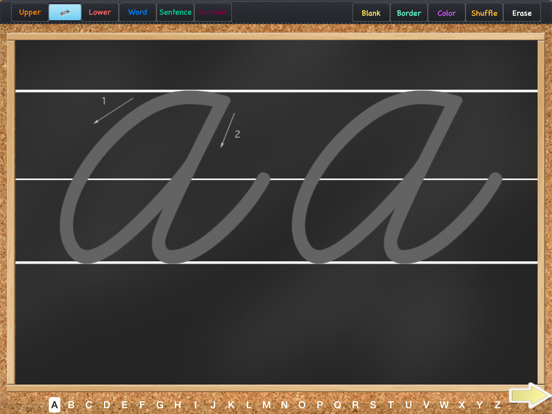Open the Sentence practice mode
Screen dimensions: 552x414
coord(175,13)
